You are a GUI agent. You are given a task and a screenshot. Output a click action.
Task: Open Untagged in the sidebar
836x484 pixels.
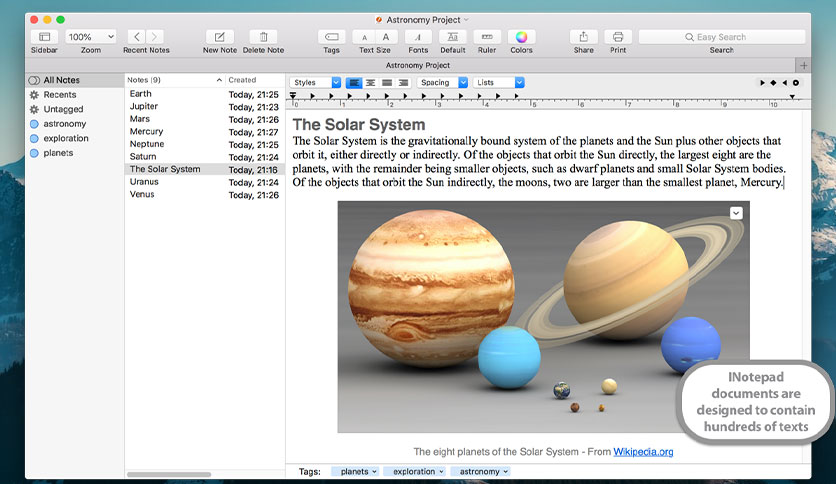75,109
